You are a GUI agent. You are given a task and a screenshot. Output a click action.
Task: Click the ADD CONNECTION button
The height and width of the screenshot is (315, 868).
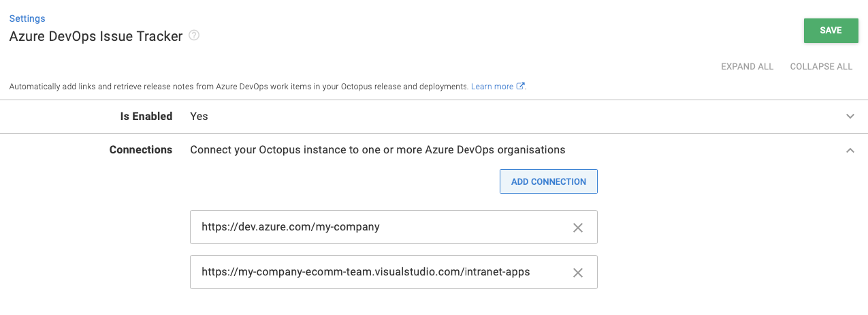pos(548,181)
